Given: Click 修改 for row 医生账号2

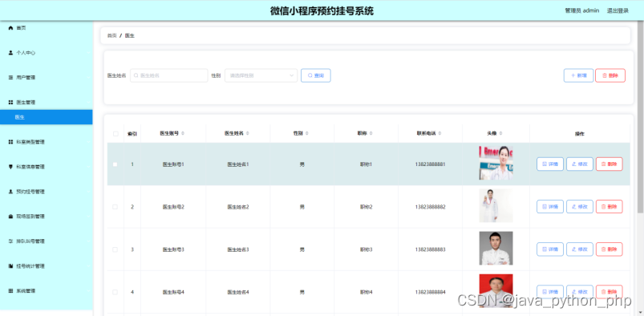Looking at the screenshot, I should click(580, 207).
